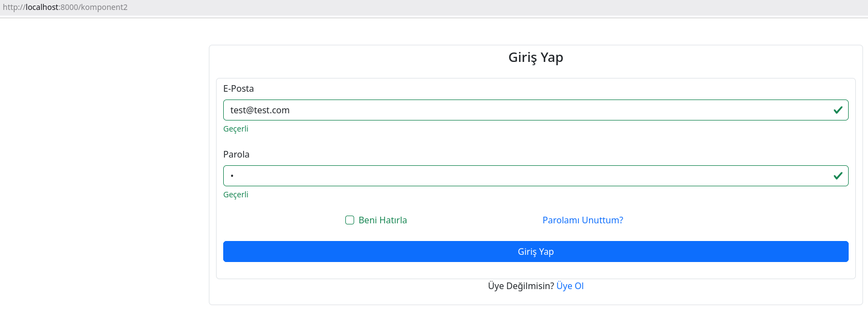The width and height of the screenshot is (868, 309).
Task: Enable the Beni Hatırla checkbox
Action: pos(350,220)
